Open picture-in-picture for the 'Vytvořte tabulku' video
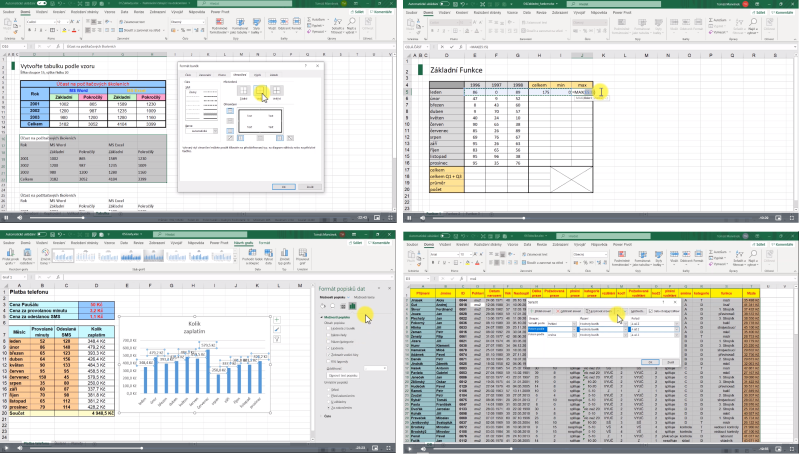This screenshot has height=454, width=799. coord(377,218)
